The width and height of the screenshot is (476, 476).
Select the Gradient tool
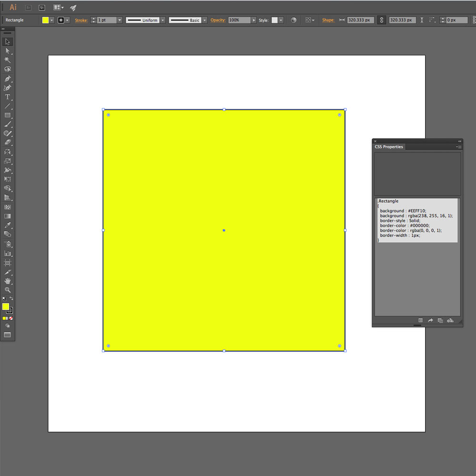(8, 216)
